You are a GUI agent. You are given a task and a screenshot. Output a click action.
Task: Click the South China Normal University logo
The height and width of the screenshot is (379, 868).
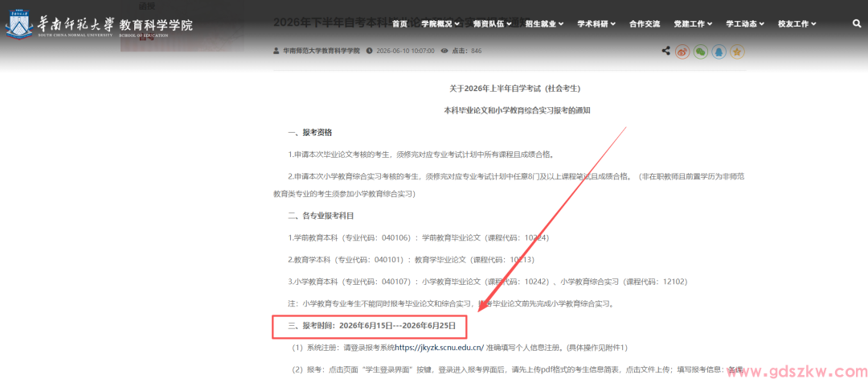pos(18,23)
